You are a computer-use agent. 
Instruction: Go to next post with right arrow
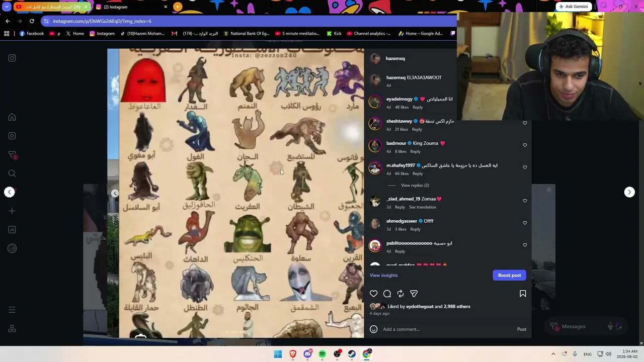pos(629,192)
